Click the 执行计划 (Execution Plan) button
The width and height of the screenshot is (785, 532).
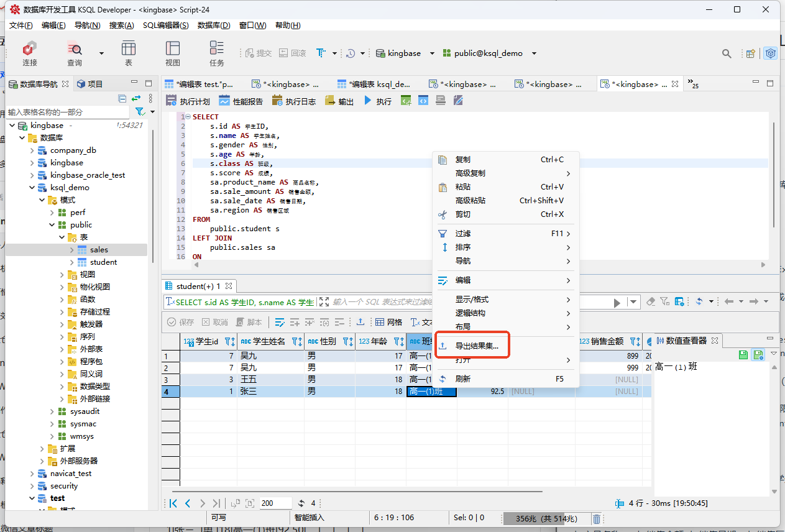[188, 101]
